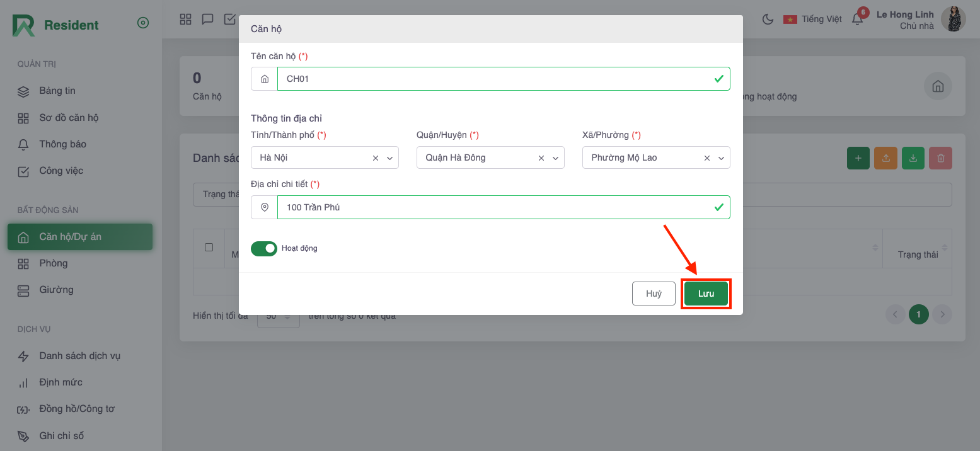Toggle dark mode moon icon

click(768, 19)
